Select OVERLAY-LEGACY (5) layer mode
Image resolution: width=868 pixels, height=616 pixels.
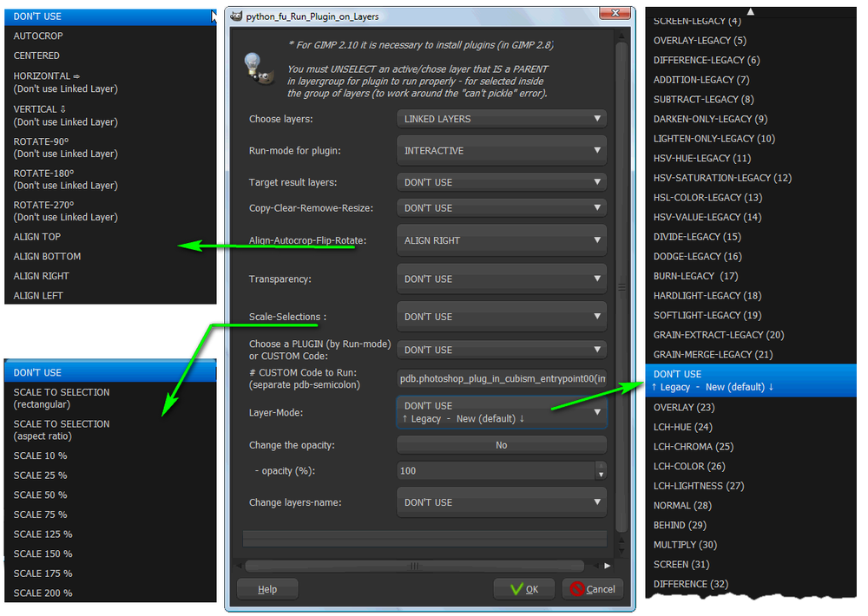(751, 41)
